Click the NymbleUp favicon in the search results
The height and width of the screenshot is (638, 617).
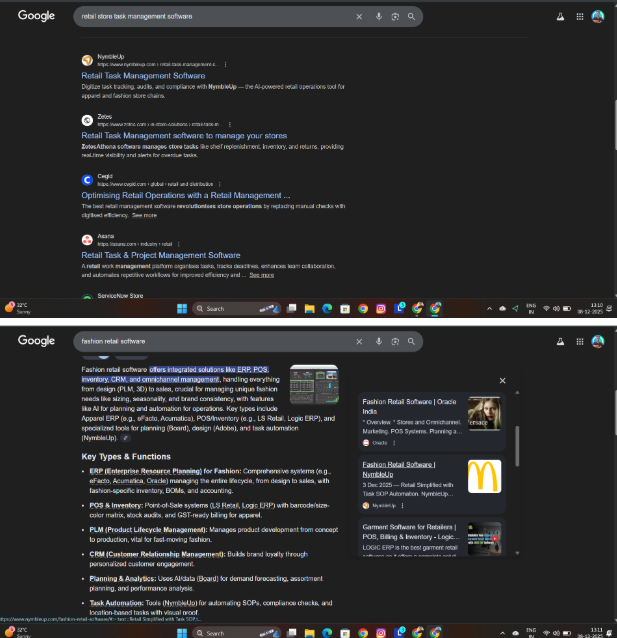click(87, 60)
